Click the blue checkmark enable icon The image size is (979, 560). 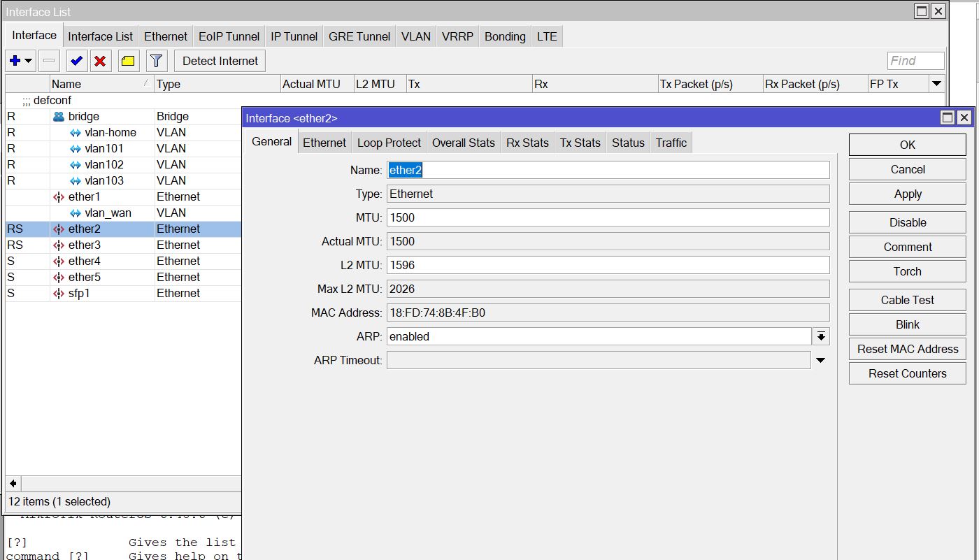[x=76, y=61]
